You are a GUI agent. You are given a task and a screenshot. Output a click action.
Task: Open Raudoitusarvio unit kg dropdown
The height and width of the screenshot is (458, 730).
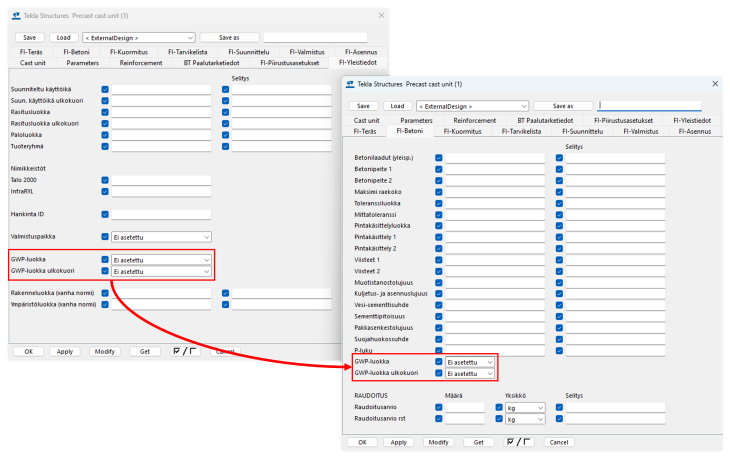[525, 408]
